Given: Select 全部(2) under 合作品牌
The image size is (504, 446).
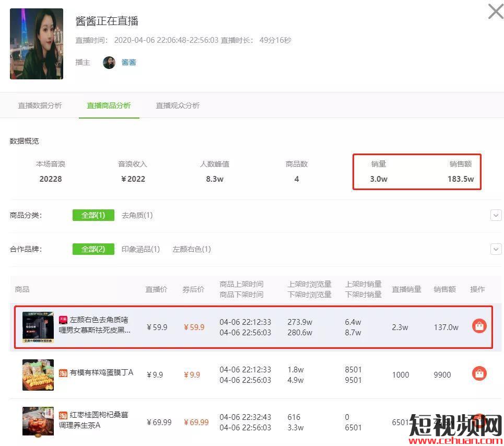Looking at the screenshot, I should pyautogui.click(x=93, y=249).
